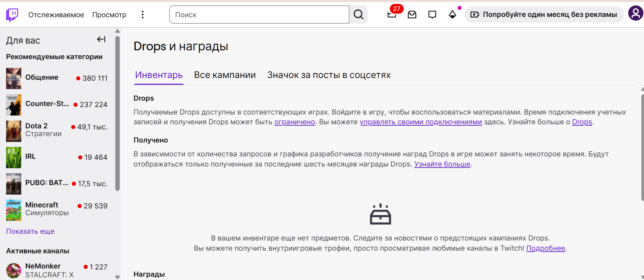Open the 'Просмотр' menu

(109, 15)
